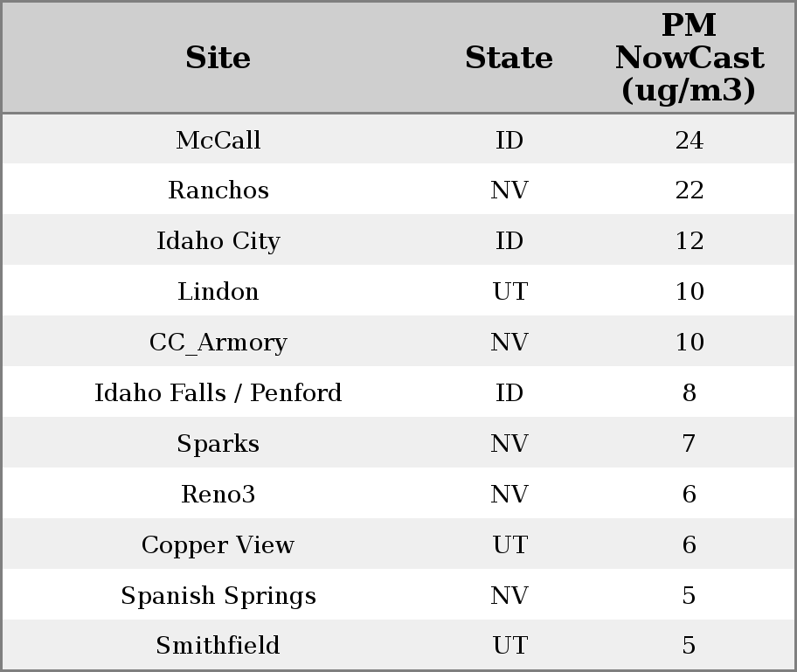Viewport: 797px width, 672px height.
Task: Select the Spanish Springs site cell
Action: coord(218,596)
